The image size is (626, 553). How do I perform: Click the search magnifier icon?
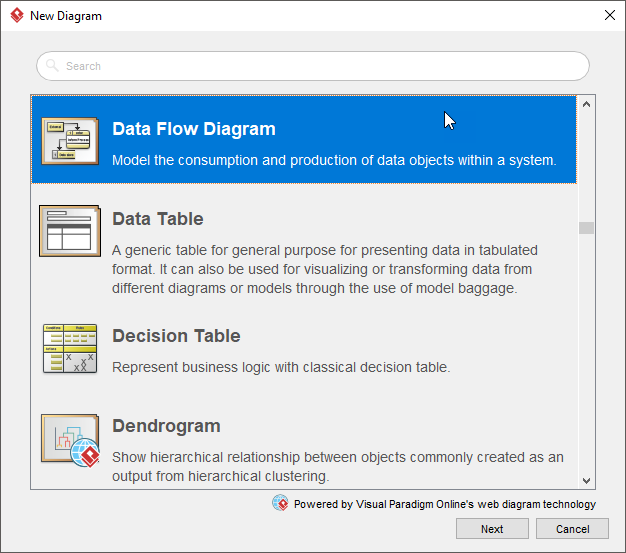point(53,66)
